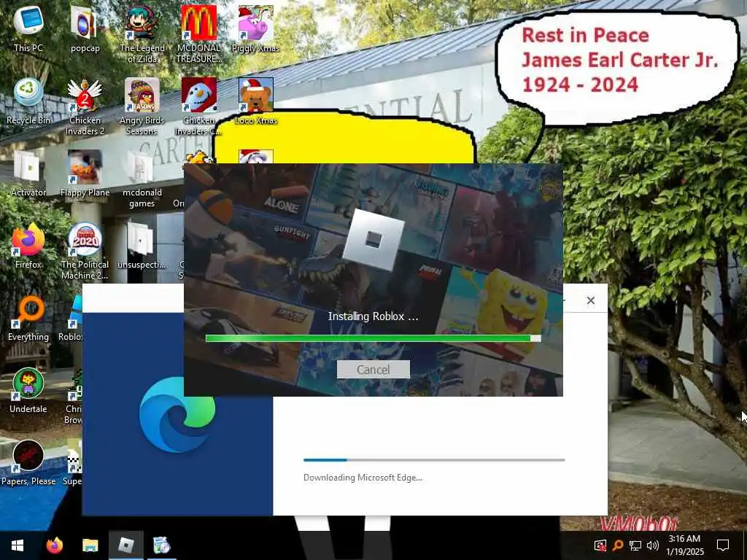The width and height of the screenshot is (747, 560).
Task: Click the Roblox logo in installer
Action: tap(373, 240)
